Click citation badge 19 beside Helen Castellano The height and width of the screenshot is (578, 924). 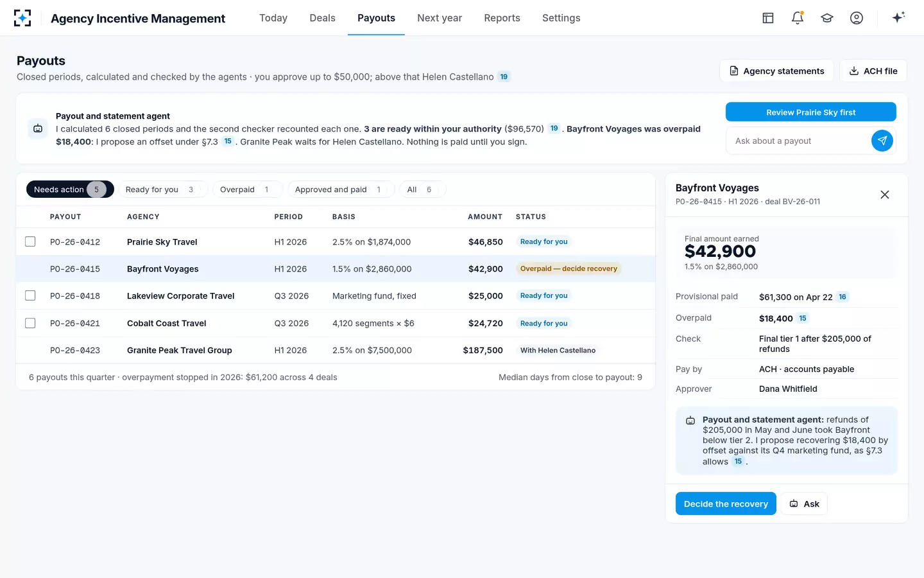504,77
